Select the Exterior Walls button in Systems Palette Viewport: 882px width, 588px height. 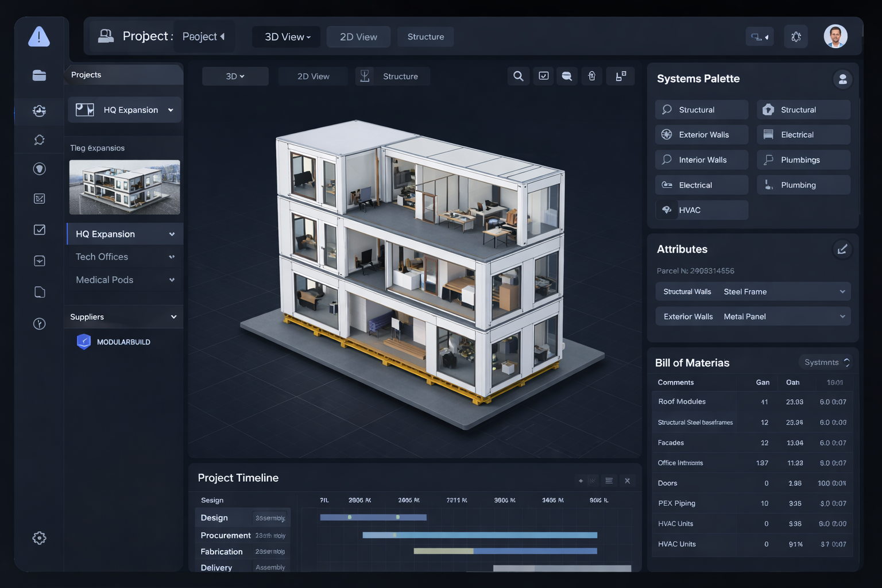click(x=701, y=134)
